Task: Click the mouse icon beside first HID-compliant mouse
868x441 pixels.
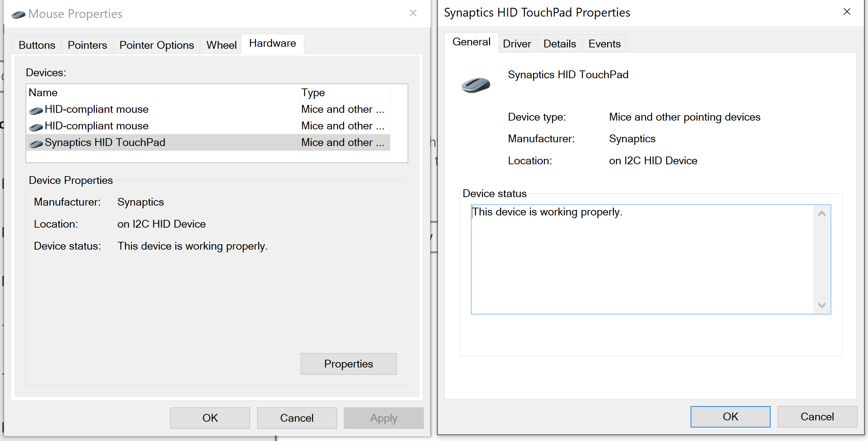Action: coord(36,109)
